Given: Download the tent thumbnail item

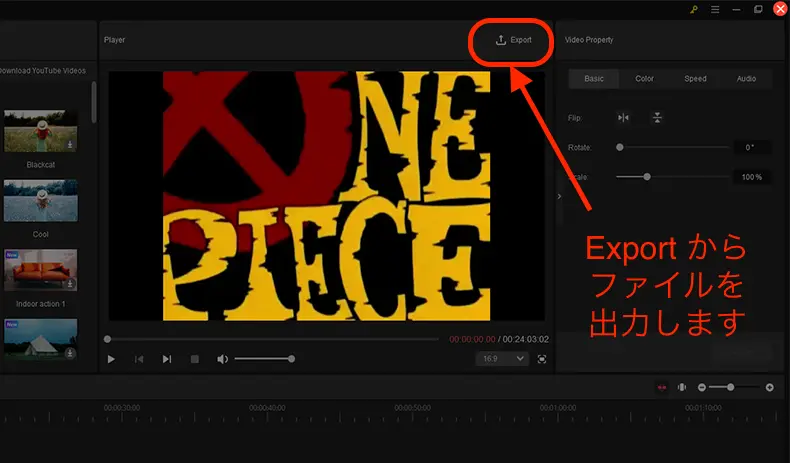Looking at the screenshot, I should (70, 353).
